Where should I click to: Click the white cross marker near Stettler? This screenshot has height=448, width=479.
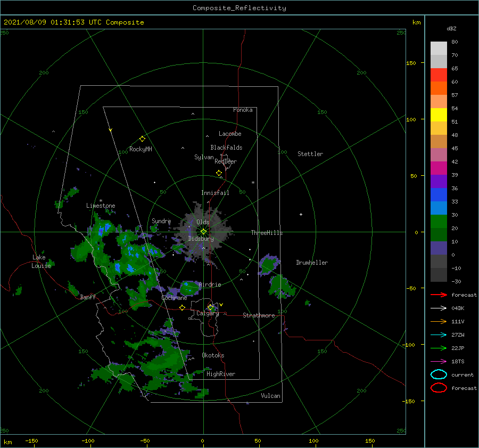(301, 214)
